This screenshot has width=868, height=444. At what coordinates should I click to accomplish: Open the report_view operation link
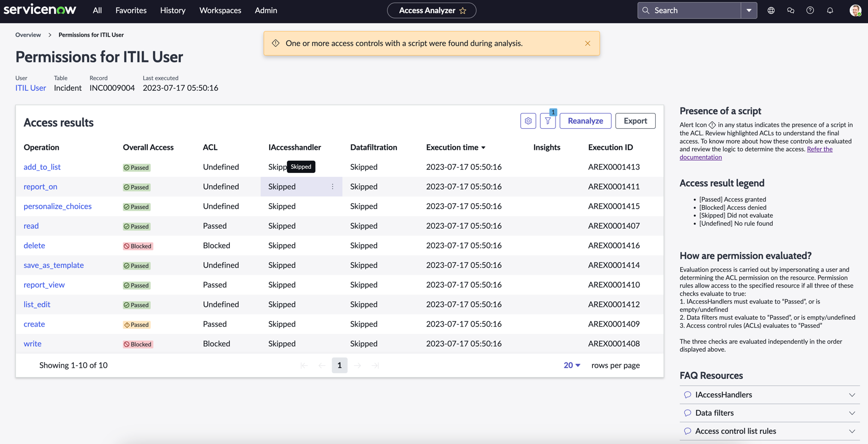[44, 285]
